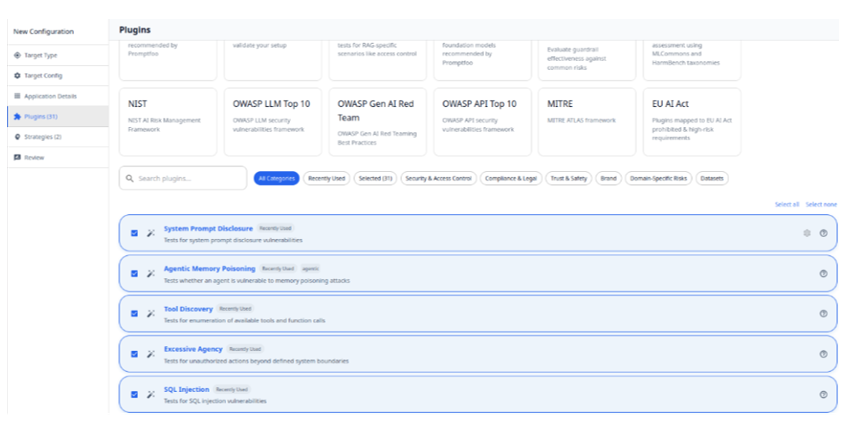The image size is (853, 427).
Task: Click the Select none link
Action: (821, 204)
